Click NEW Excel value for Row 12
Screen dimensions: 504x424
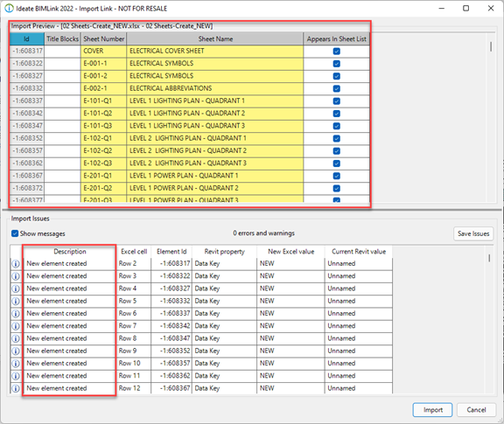pyautogui.click(x=290, y=388)
